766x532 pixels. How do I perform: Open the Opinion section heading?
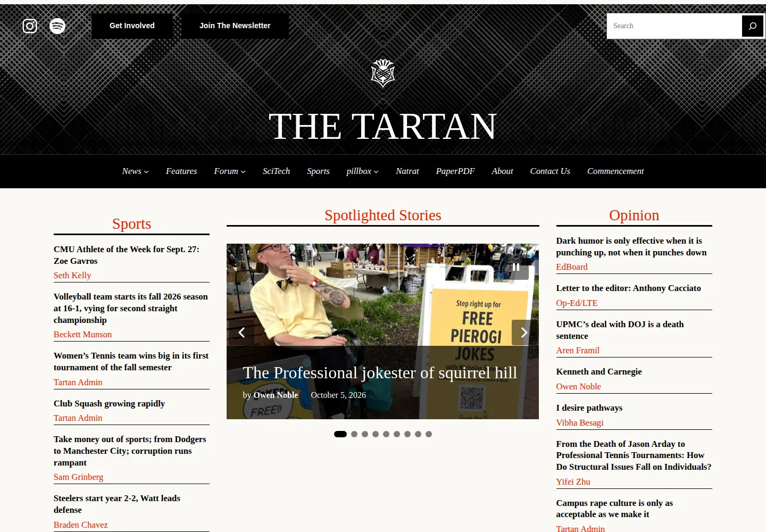click(x=634, y=215)
